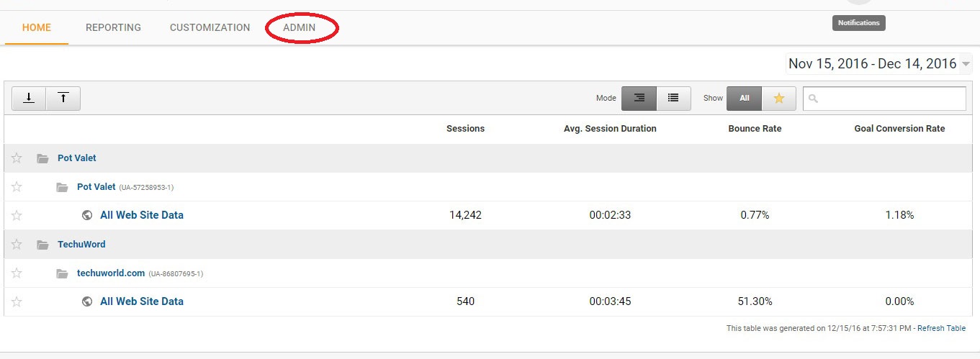This screenshot has width=980, height=359.
Task: Click the expand-all arrow toolbar button
Action: click(30, 99)
